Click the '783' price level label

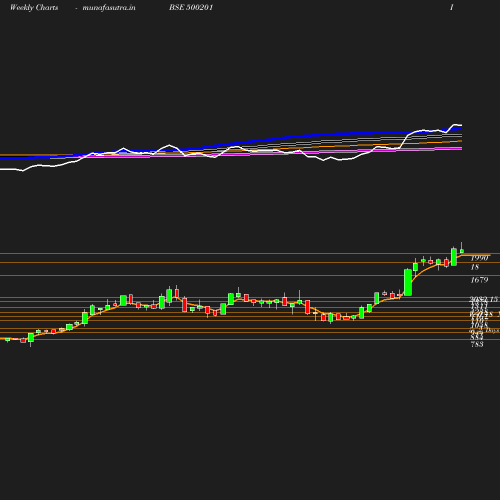point(477,344)
